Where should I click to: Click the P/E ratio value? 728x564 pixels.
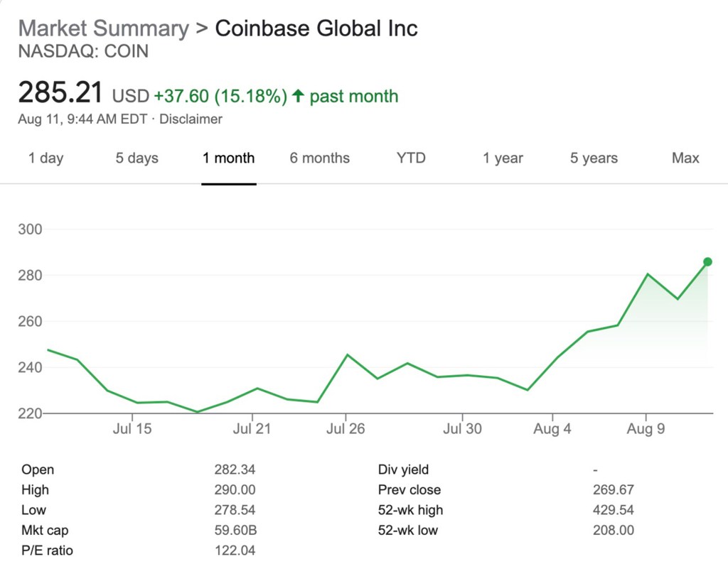pyautogui.click(x=235, y=551)
